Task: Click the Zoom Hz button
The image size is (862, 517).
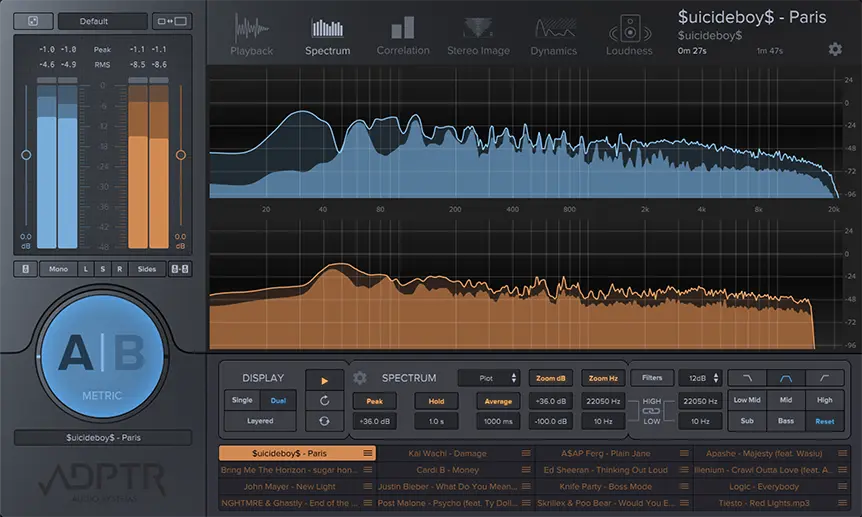Action: [x=603, y=378]
